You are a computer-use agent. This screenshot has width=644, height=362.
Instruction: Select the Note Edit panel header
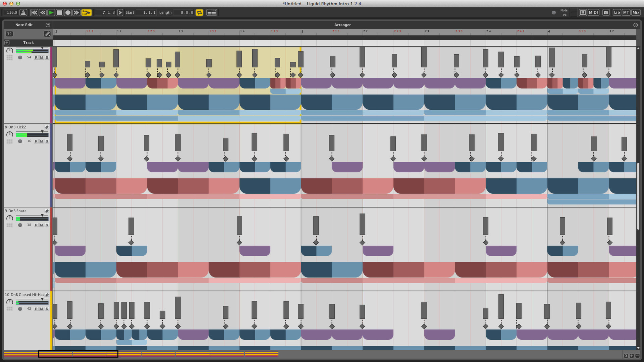24,24
